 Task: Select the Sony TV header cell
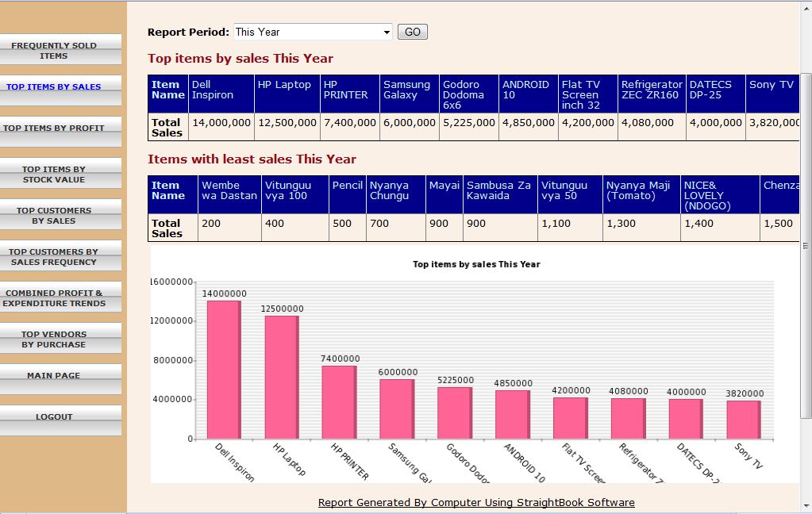772,94
